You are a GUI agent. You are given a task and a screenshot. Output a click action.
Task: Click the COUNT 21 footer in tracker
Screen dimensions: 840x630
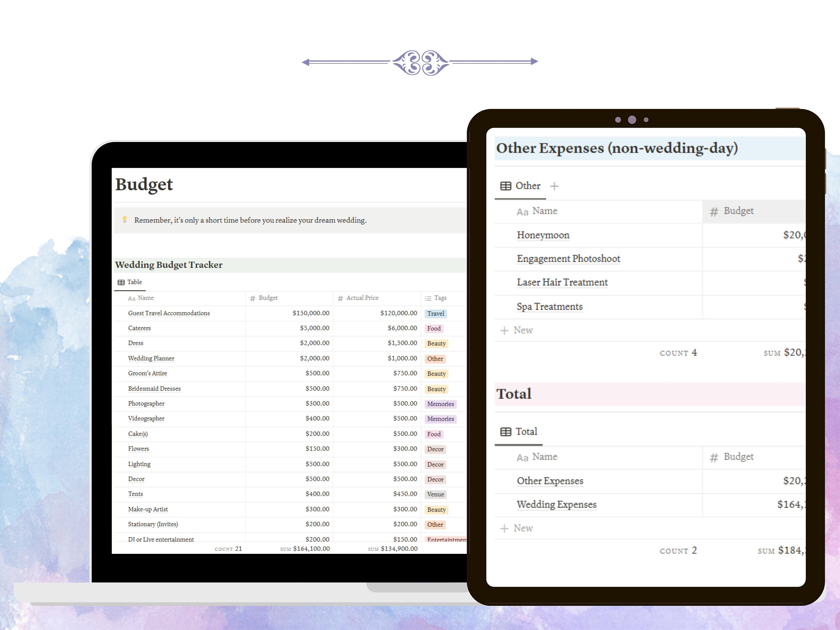point(228,549)
